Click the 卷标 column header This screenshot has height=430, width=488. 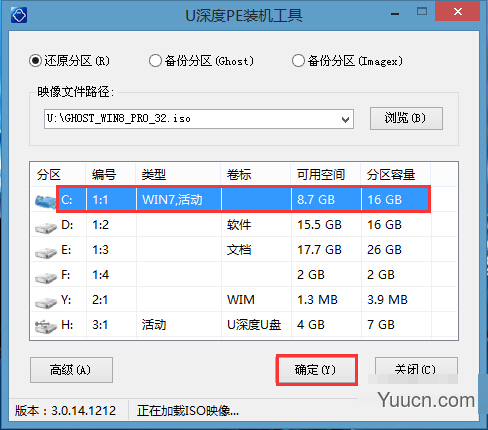pyautogui.click(x=239, y=175)
